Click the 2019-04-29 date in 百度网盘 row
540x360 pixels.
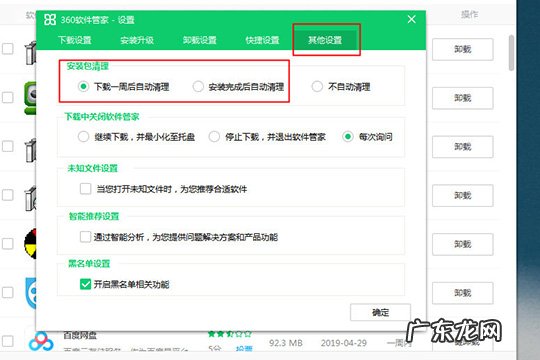coord(343,343)
